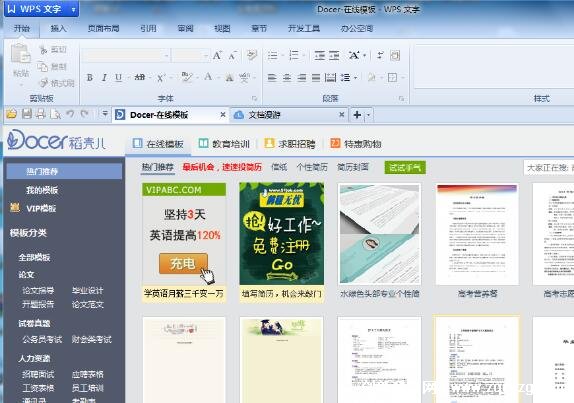Screen dimensions: 574x403
Task: Select 个性简历 filter link
Action: (312, 167)
